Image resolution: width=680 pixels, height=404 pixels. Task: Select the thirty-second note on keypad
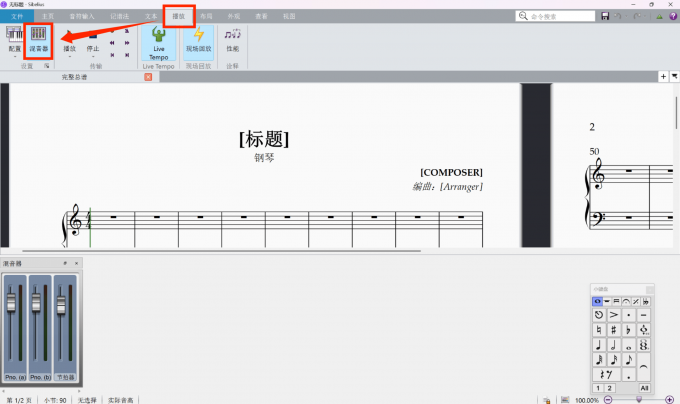tap(599, 360)
